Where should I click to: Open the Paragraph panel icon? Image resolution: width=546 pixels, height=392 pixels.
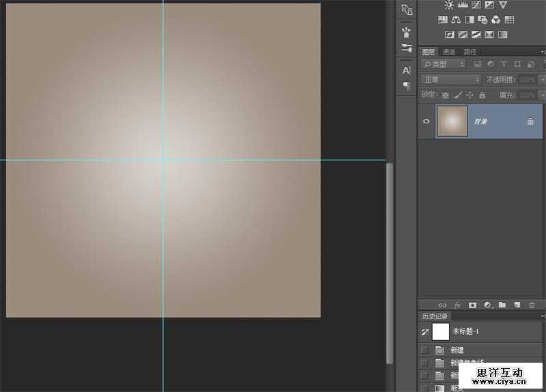407,85
